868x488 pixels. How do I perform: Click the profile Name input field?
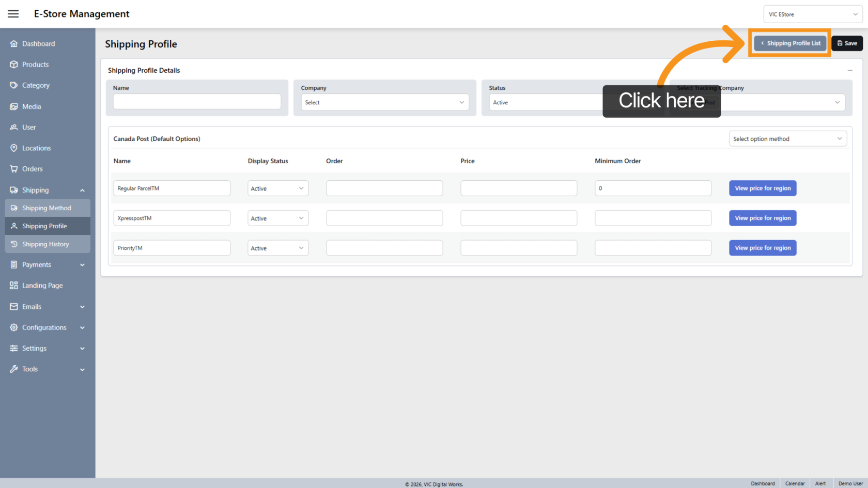coord(197,102)
